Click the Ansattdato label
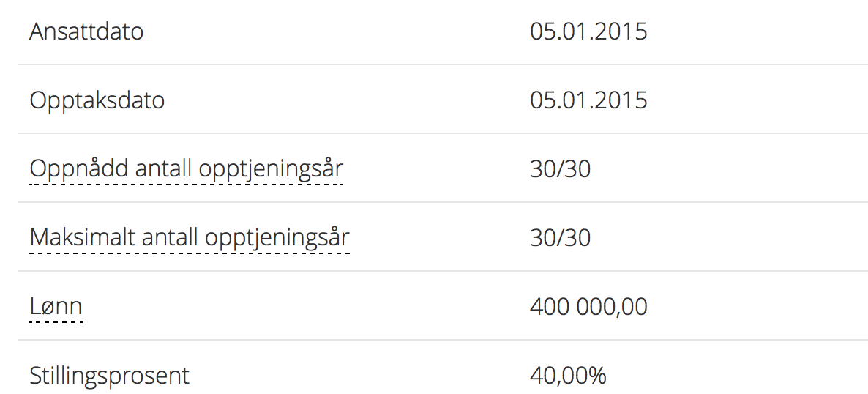The height and width of the screenshot is (394, 868). point(86,31)
